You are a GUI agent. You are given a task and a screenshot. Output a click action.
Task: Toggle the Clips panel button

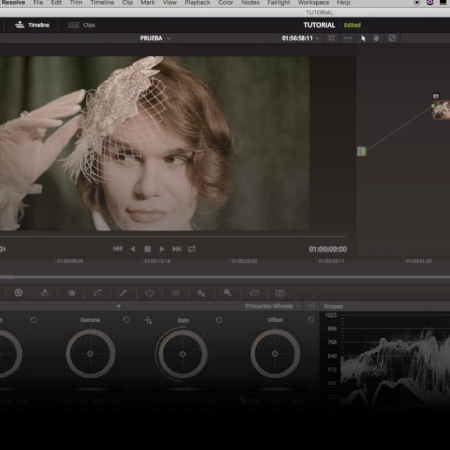click(81, 25)
